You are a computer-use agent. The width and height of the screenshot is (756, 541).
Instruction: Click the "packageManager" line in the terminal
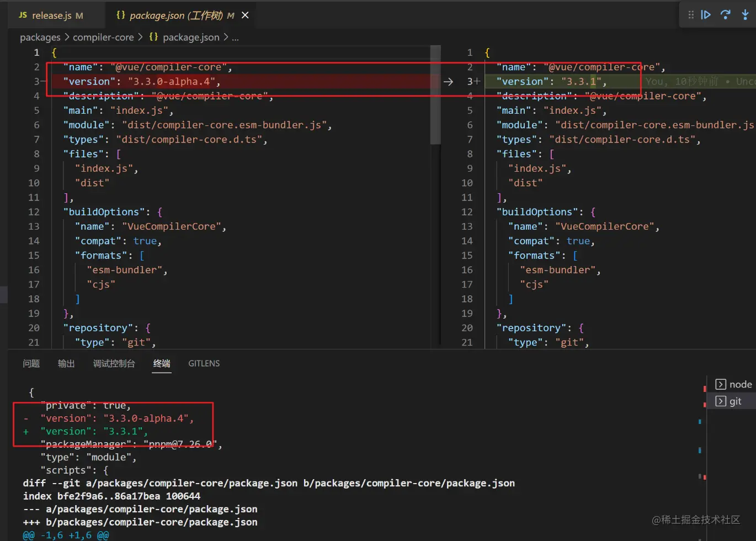pyautogui.click(x=131, y=444)
